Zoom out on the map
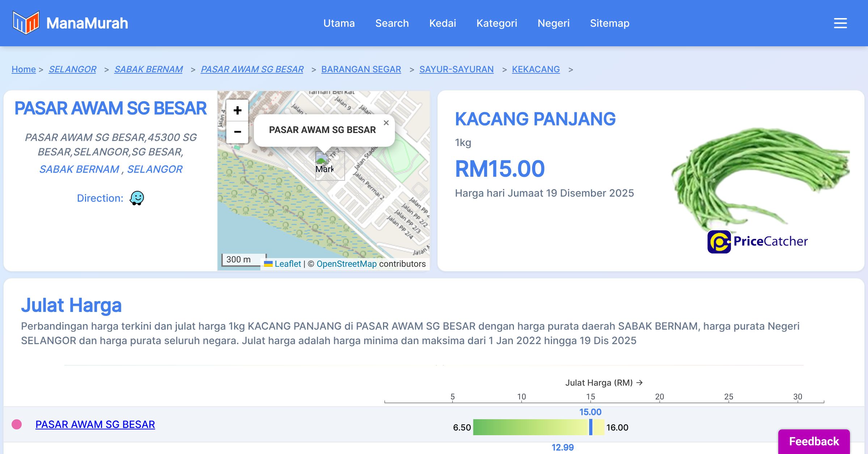Image resolution: width=868 pixels, height=454 pixels. click(x=237, y=132)
